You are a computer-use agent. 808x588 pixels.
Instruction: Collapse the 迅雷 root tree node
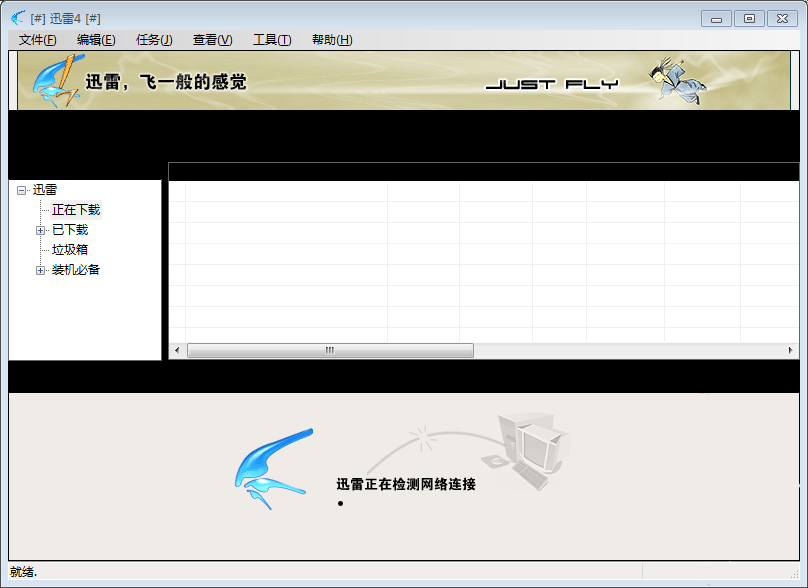[x=21, y=190]
